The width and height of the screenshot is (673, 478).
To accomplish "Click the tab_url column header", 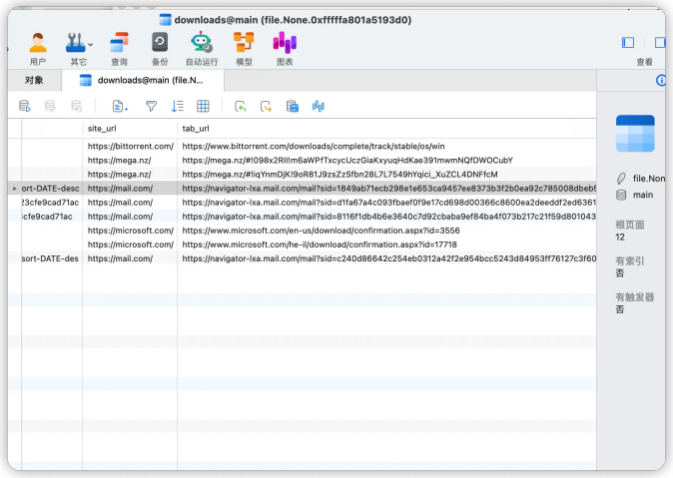I will [195, 129].
